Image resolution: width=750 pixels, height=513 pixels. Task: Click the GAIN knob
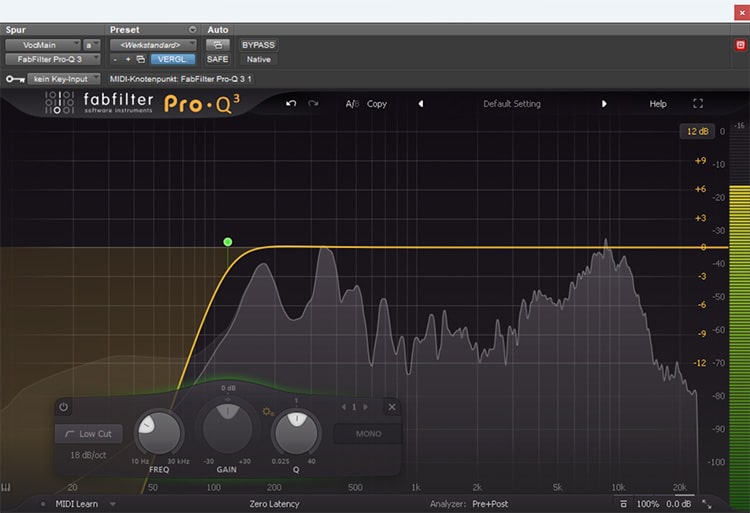click(227, 428)
